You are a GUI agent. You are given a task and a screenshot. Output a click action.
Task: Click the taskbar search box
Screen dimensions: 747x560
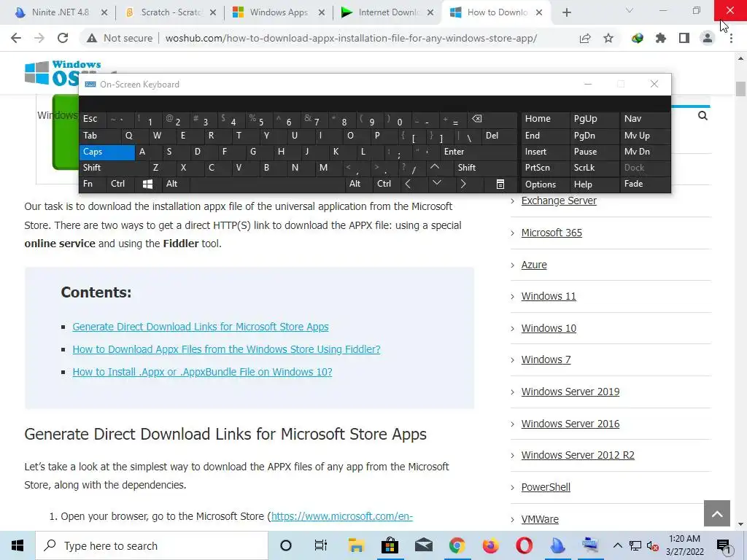(152, 545)
